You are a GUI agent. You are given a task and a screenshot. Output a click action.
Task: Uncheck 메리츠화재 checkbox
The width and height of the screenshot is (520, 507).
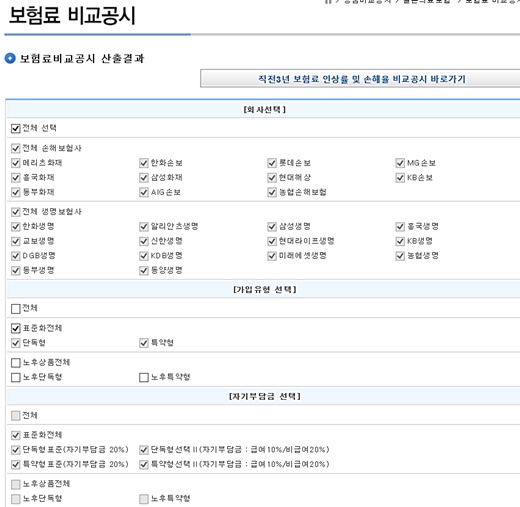click(16, 163)
